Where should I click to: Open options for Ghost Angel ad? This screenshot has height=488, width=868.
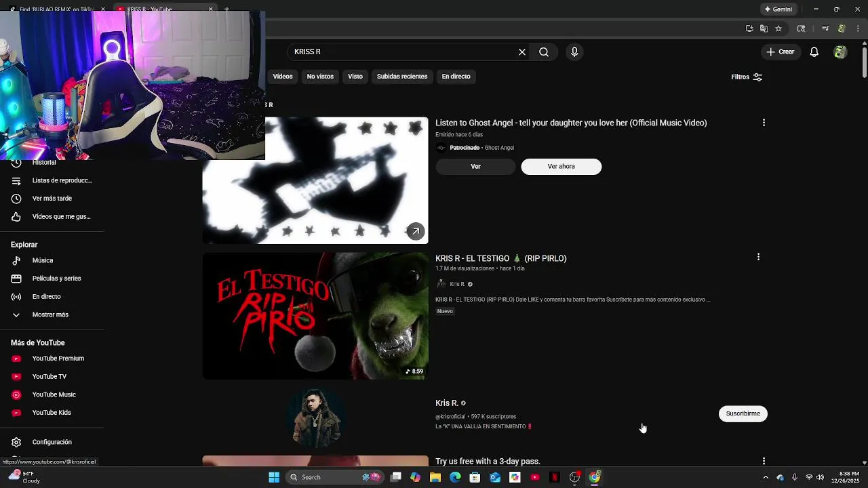click(764, 123)
